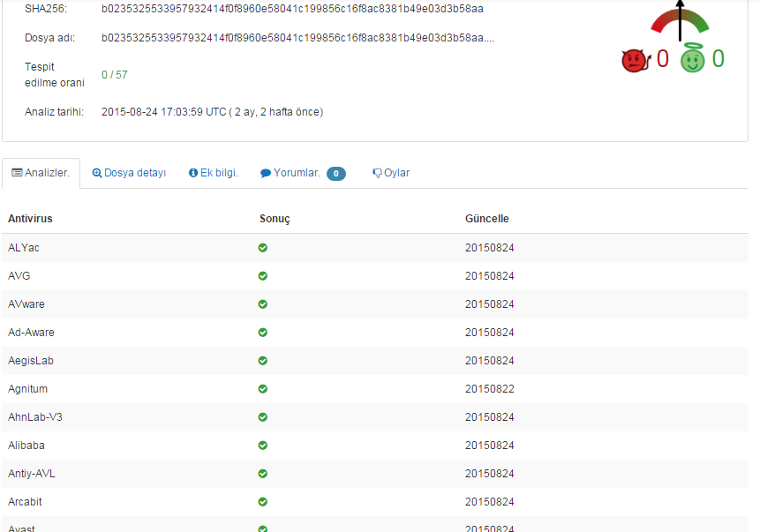Click the green checkmark in AVG row
The image size is (760, 532).
263,275
